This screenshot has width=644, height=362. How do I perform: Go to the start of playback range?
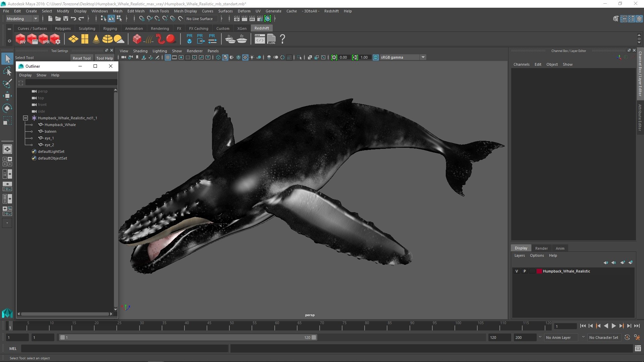point(583,326)
